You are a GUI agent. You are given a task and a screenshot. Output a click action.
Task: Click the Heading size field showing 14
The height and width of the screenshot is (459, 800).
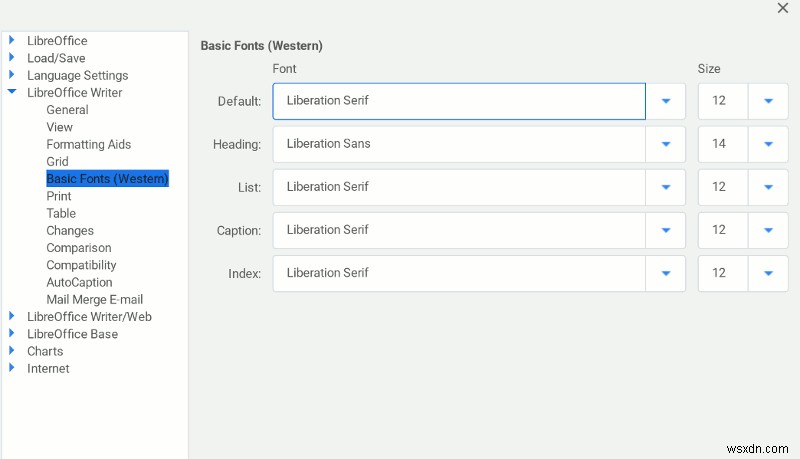pos(720,144)
